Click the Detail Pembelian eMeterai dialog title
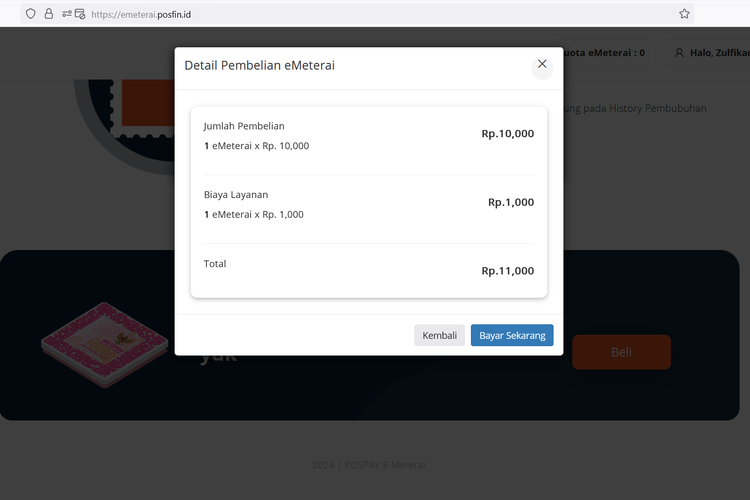Image resolution: width=750 pixels, height=500 pixels. tap(259, 65)
